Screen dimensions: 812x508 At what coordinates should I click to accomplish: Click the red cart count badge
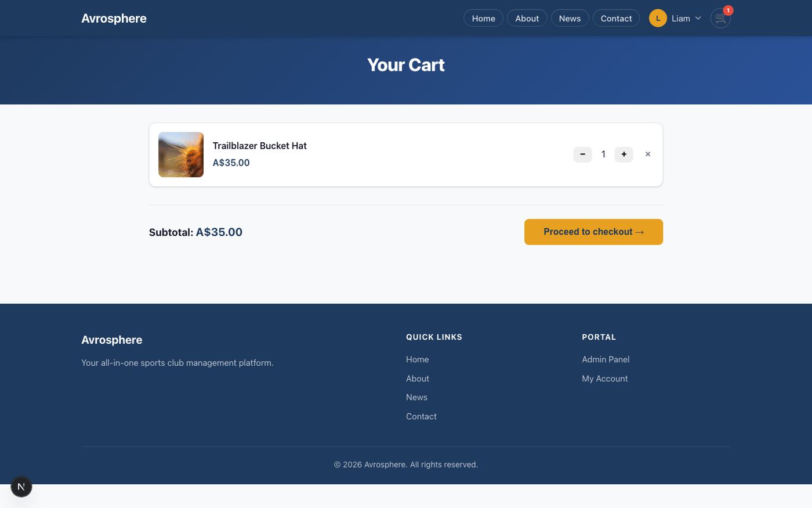728,10
